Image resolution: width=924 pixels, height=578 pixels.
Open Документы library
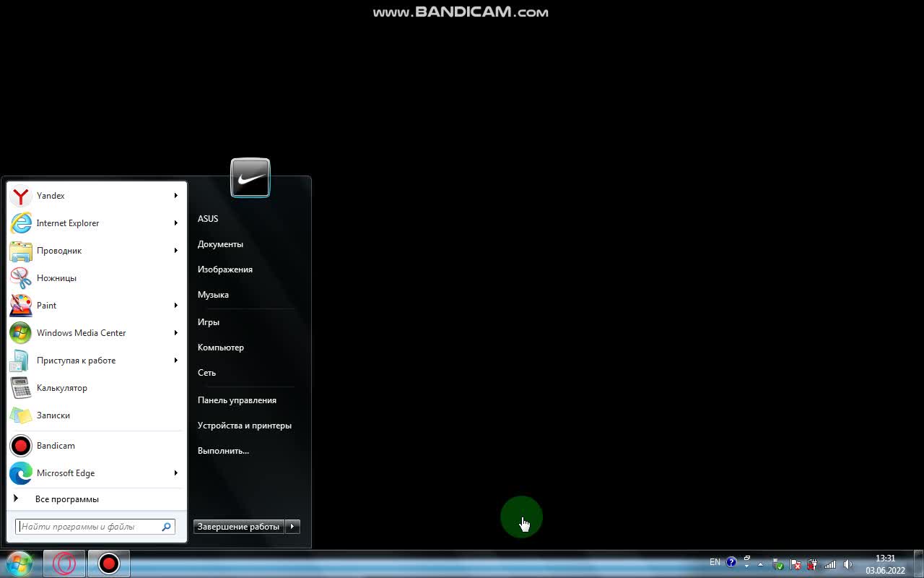pos(220,244)
